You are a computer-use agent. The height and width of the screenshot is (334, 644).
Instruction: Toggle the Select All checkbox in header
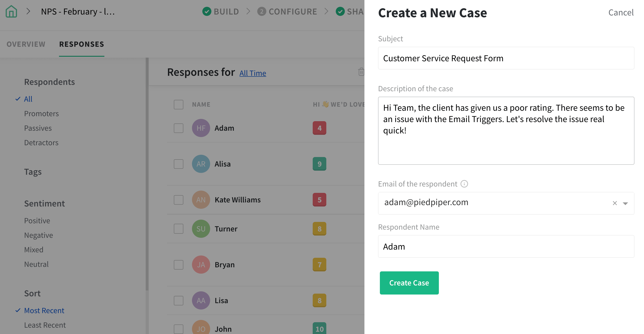point(178,103)
